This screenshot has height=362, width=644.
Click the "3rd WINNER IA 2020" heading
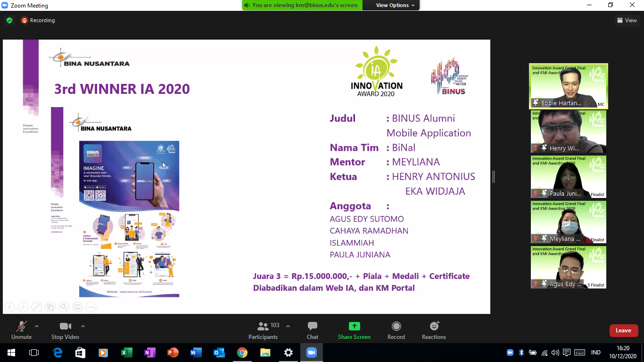coord(122,89)
